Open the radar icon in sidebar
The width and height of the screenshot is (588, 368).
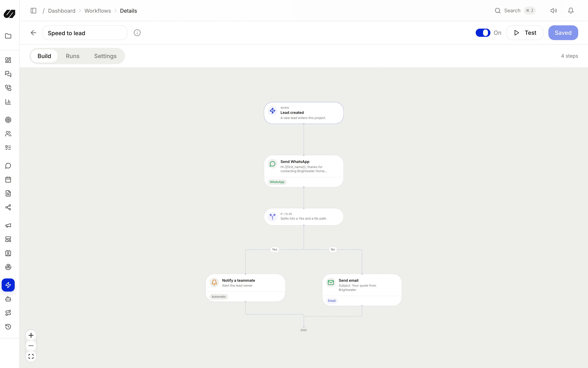click(8, 267)
